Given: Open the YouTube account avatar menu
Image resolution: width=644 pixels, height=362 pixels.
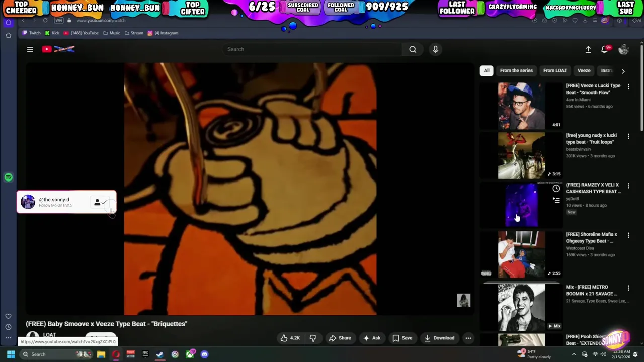Looking at the screenshot, I should click(x=623, y=49).
